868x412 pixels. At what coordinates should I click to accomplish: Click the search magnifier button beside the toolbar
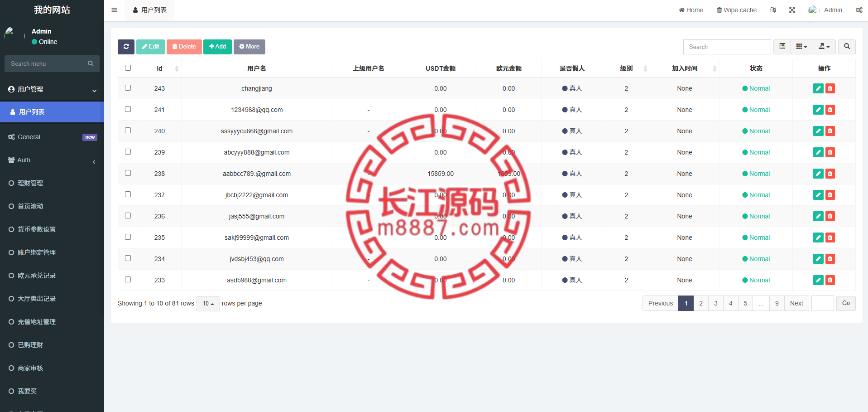point(847,47)
